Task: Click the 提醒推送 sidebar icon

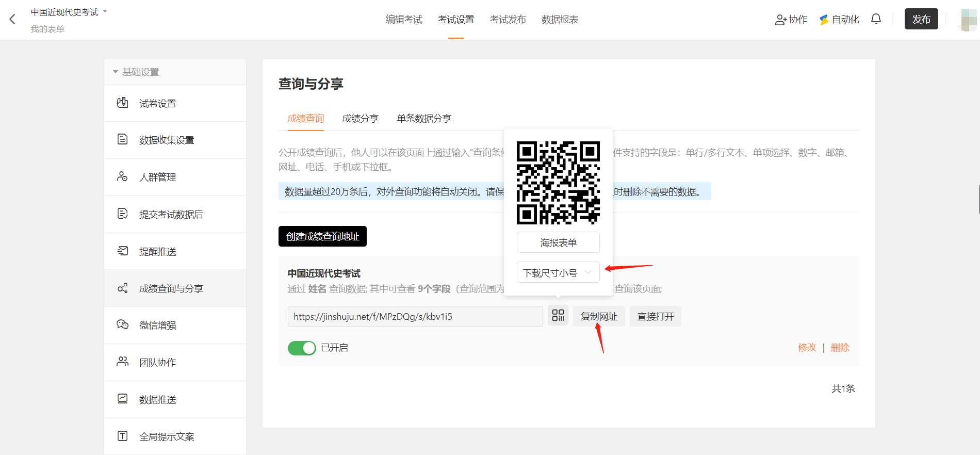Action: point(122,251)
